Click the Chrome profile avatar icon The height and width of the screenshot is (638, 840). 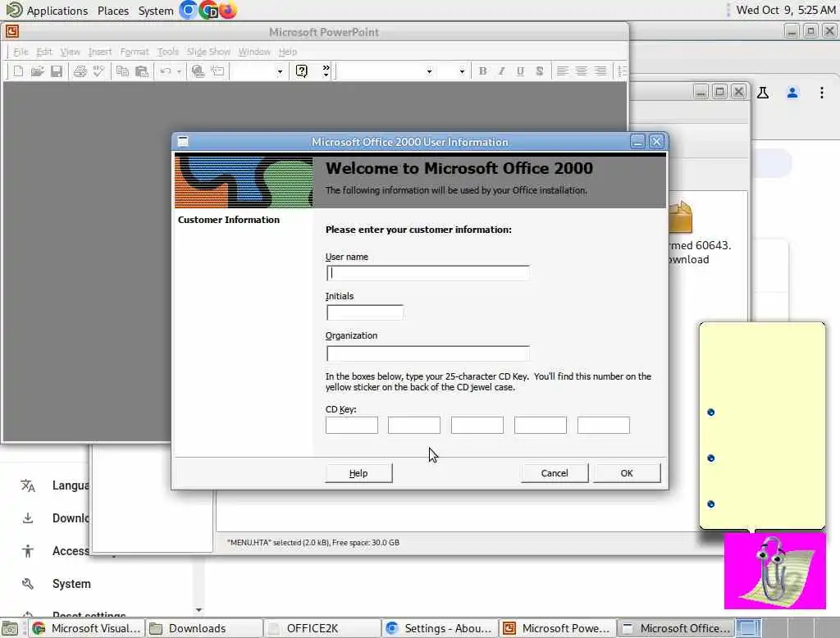pyautogui.click(x=792, y=93)
